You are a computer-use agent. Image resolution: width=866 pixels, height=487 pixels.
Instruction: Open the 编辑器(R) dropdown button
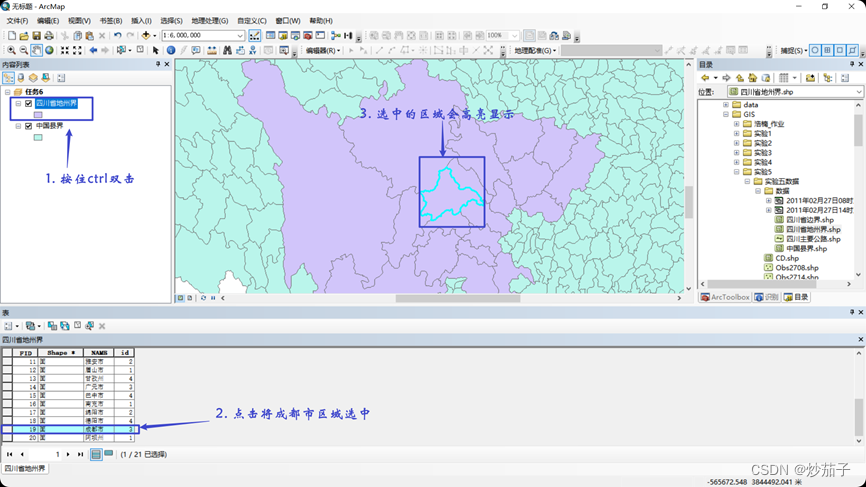click(323, 50)
